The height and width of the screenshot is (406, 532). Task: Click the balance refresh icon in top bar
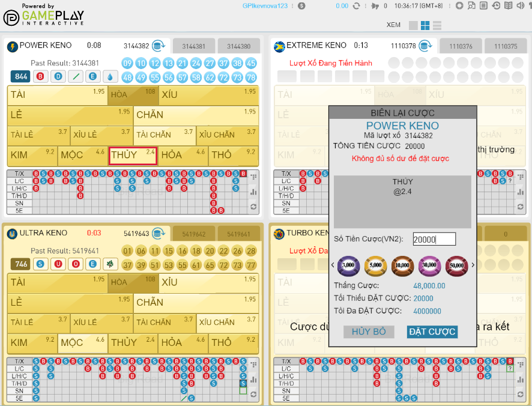tap(357, 5)
